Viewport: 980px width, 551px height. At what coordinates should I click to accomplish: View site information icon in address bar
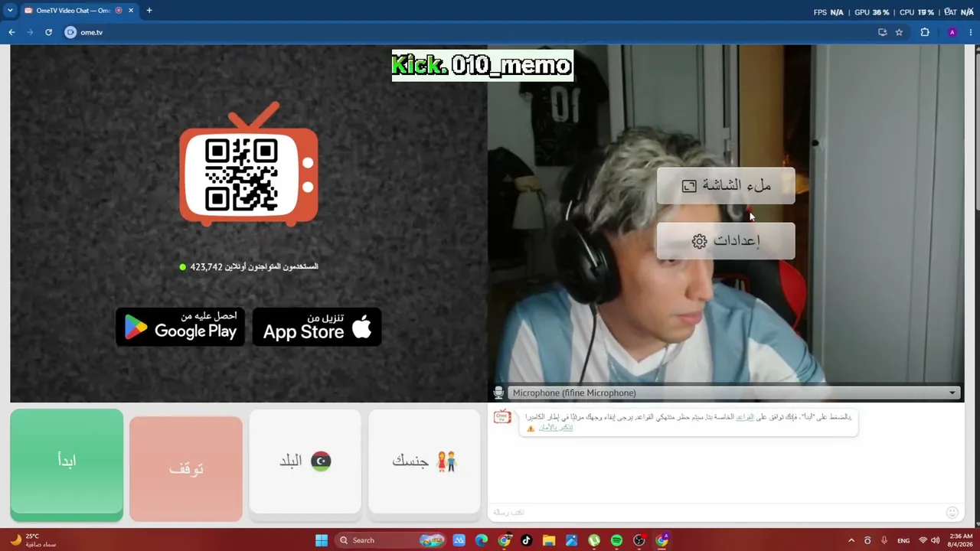pyautogui.click(x=71, y=32)
